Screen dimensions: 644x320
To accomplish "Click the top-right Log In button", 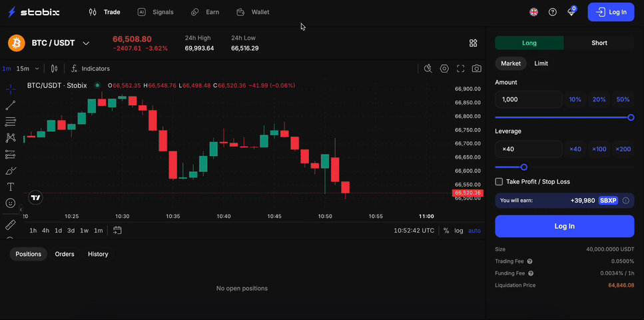I will pos(611,12).
